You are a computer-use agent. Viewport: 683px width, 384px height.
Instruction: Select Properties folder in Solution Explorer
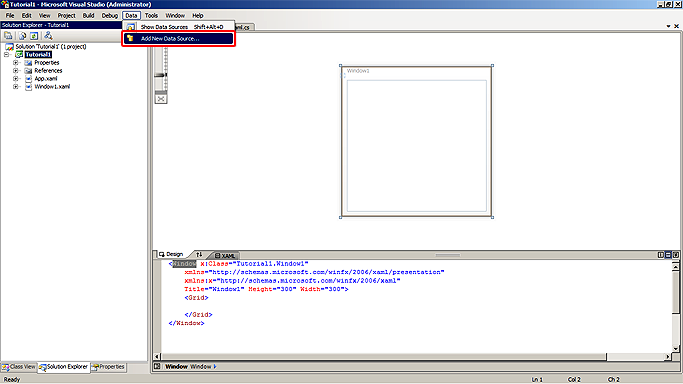tap(47, 63)
